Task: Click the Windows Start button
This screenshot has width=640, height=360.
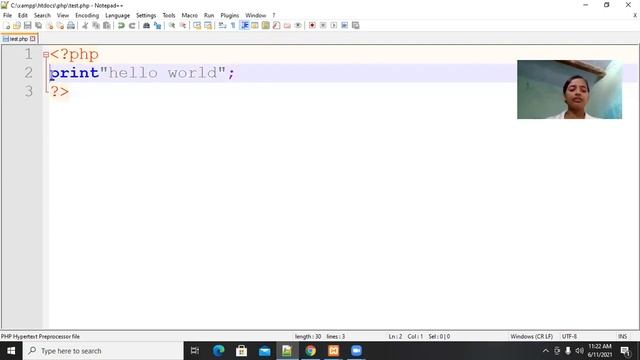Action: pyautogui.click(x=11, y=351)
